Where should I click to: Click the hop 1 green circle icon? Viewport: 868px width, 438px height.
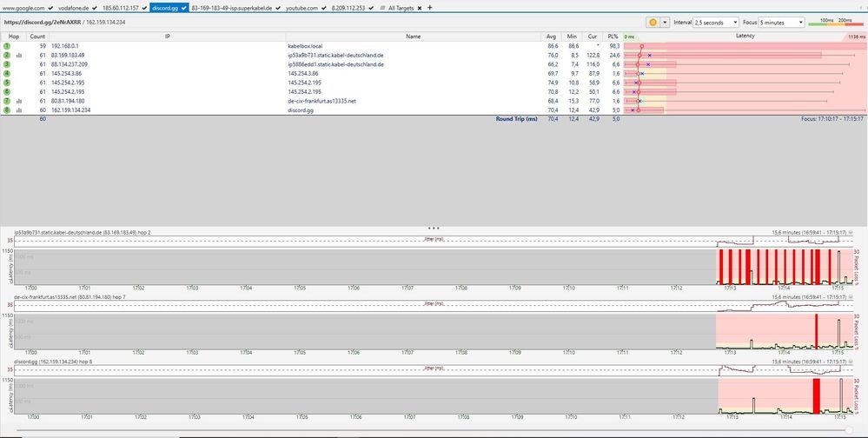click(7, 47)
